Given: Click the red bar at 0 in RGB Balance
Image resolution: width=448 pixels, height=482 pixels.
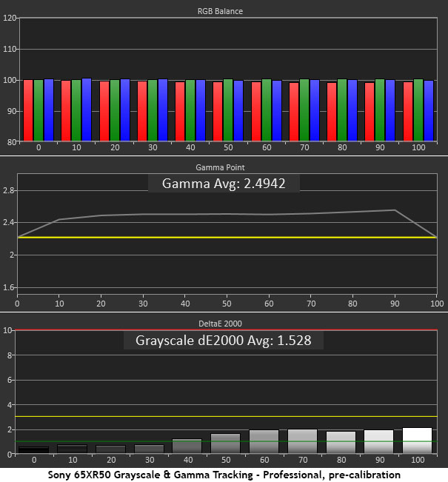Looking at the screenshot, I should point(28,110).
